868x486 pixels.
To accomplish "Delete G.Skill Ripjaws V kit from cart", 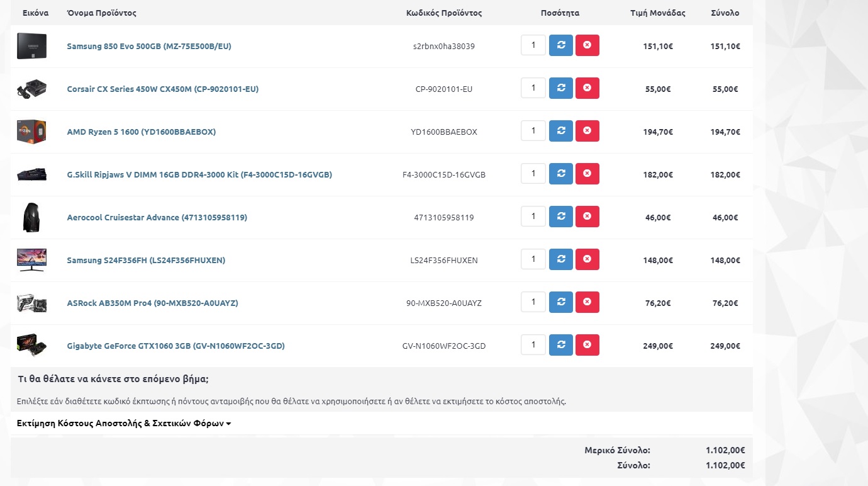I will [x=587, y=174].
